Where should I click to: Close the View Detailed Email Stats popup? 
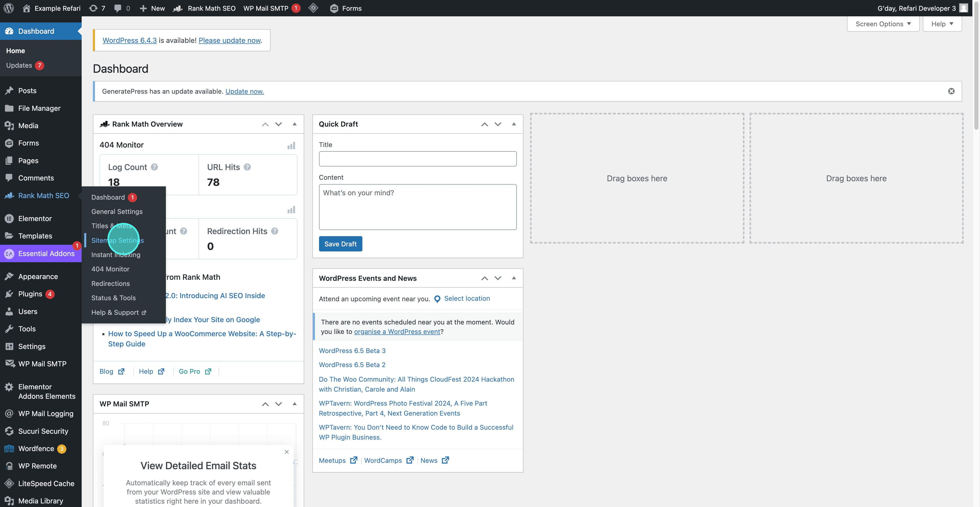pyautogui.click(x=286, y=452)
